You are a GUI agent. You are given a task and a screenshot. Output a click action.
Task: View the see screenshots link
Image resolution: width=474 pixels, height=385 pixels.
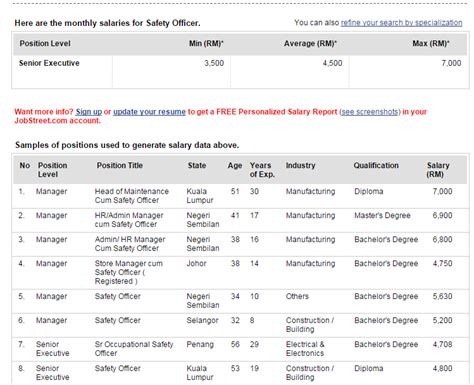pyautogui.click(x=370, y=112)
